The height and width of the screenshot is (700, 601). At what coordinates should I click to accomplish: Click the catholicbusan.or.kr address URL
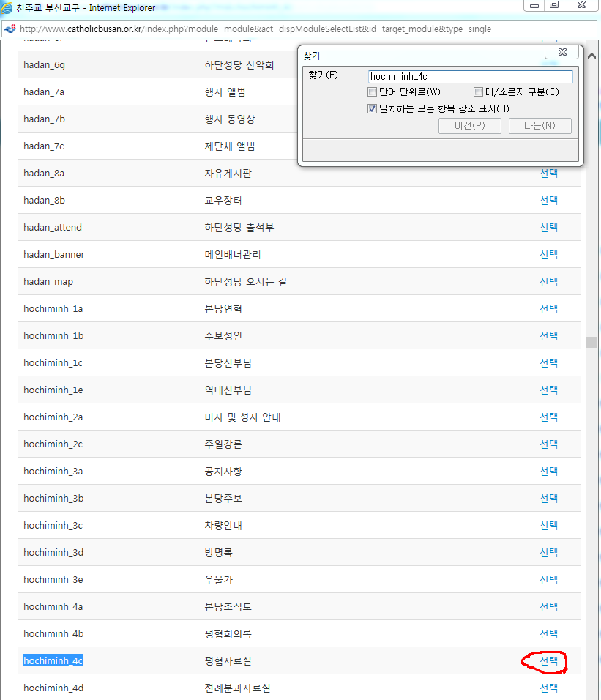click(255, 29)
